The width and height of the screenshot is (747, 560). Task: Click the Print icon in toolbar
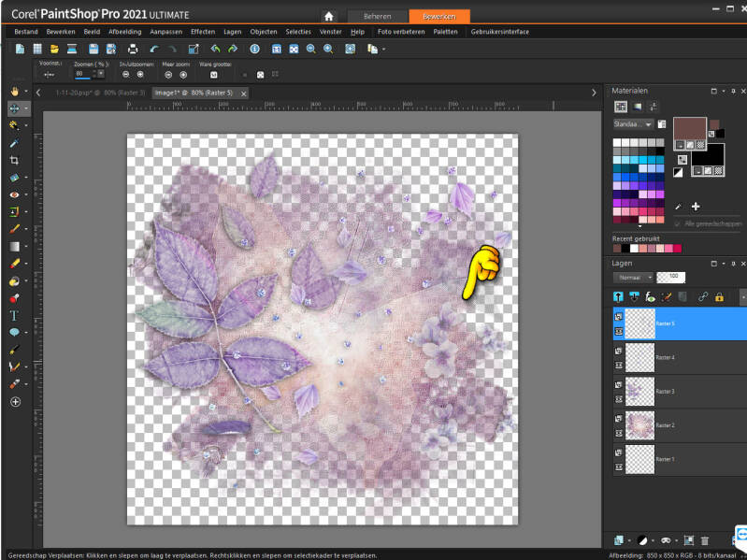pyautogui.click(x=133, y=49)
